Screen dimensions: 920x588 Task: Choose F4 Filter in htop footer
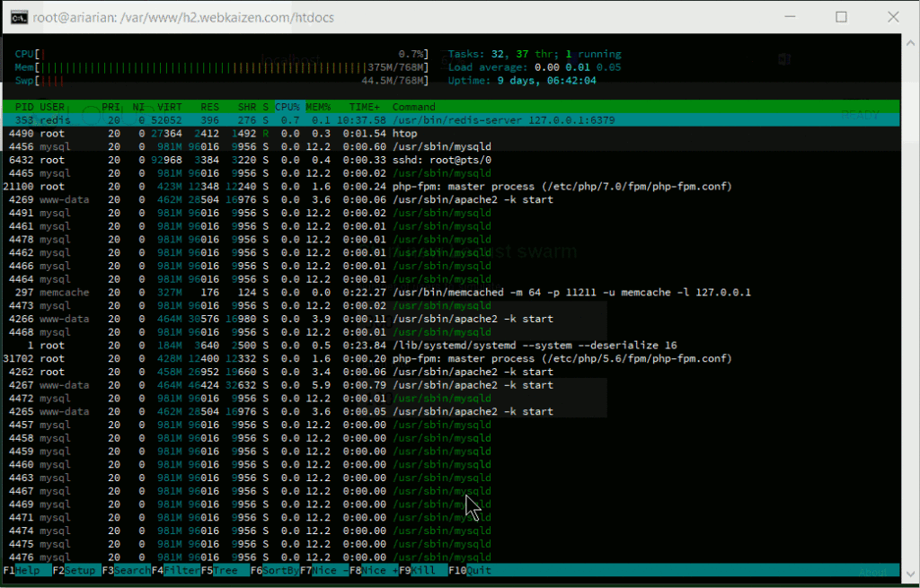(175, 570)
